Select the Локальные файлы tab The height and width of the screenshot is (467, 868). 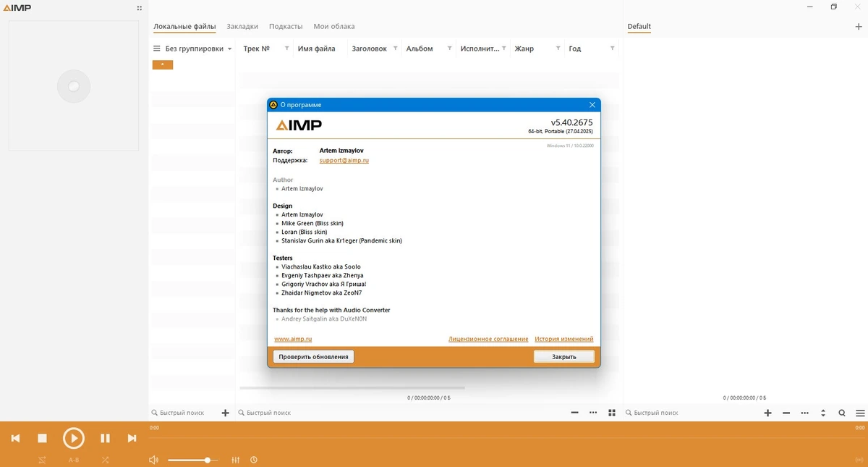[184, 27]
